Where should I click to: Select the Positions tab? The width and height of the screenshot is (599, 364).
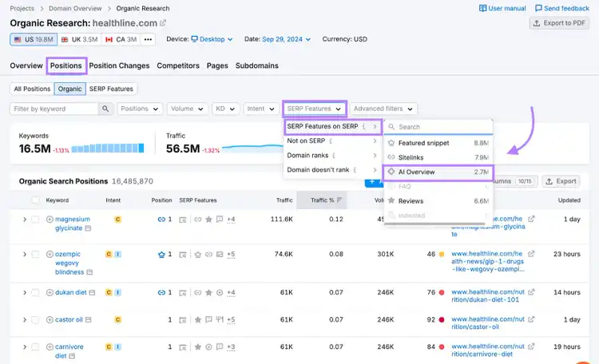coord(66,65)
